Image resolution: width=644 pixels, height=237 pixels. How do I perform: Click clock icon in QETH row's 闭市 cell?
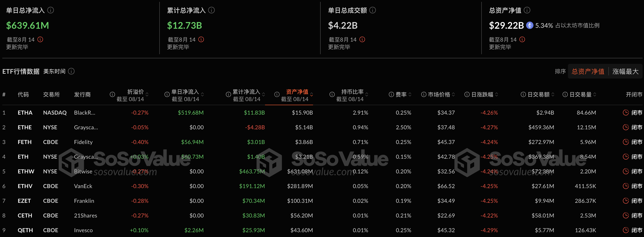626,230
